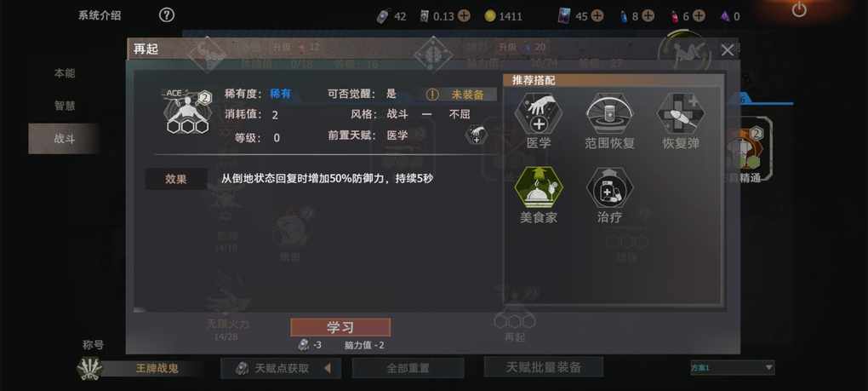868x391 pixels.
Task: Add more gold-bordered card currency with plus
Action: (597, 16)
